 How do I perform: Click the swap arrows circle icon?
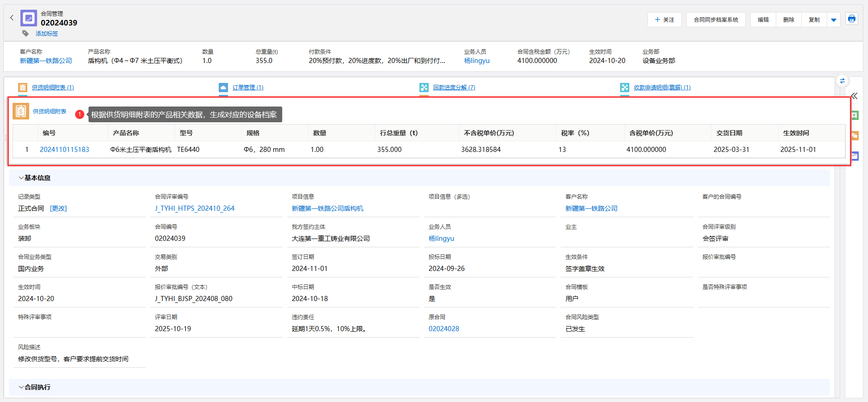pyautogui.click(x=842, y=81)
